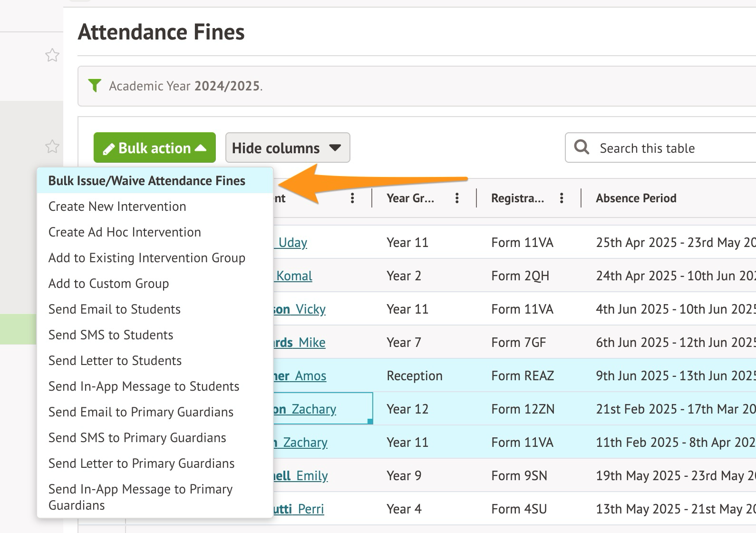Viewport: 756px width, 533px height.
Task: Select Create New Intervention option
Action: [x=117, y=207]
